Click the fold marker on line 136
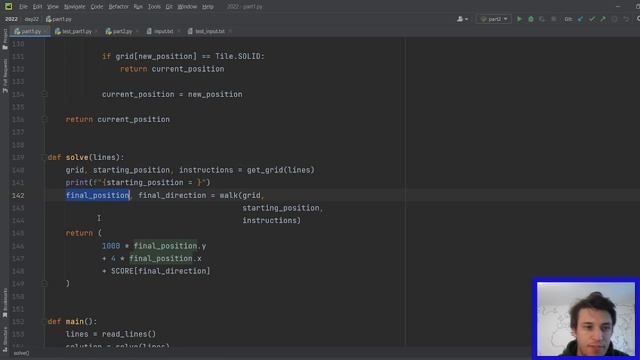Viewport: 640px width, 360px height. pyautogui.click(x=44, y=120)
